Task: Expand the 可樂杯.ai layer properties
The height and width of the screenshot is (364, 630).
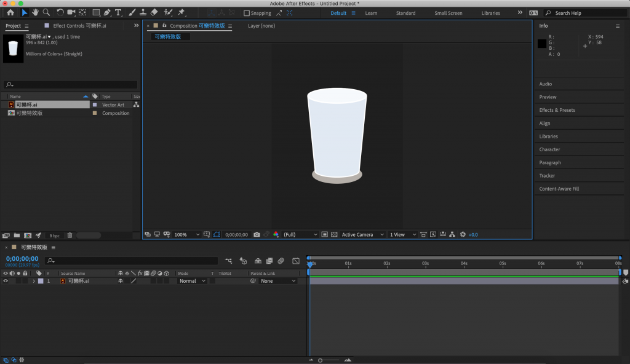Action: click(34, 281)
